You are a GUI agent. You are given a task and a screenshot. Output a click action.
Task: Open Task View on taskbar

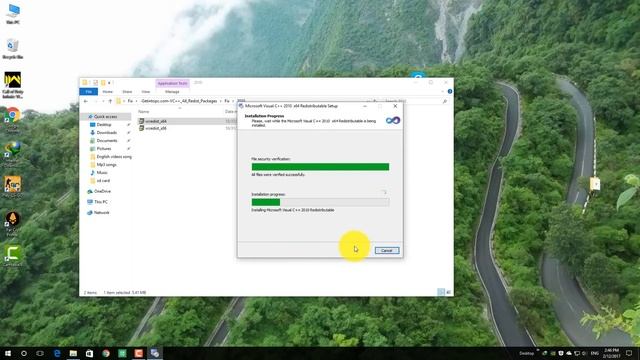coord(40,353)
